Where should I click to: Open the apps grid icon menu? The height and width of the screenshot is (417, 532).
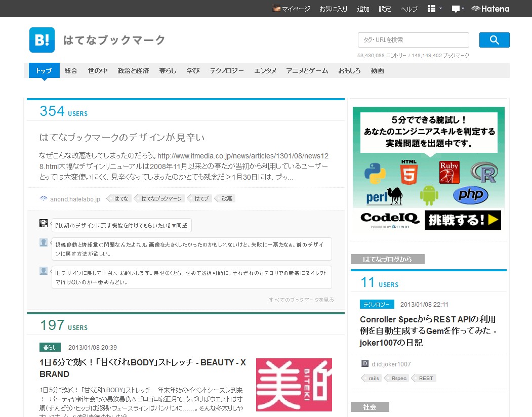(432, 9)
